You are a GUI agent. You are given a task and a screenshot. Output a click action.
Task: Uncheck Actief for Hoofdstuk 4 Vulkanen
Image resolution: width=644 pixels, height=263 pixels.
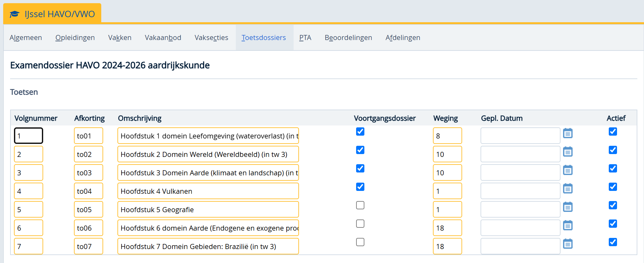click(613, 187)
